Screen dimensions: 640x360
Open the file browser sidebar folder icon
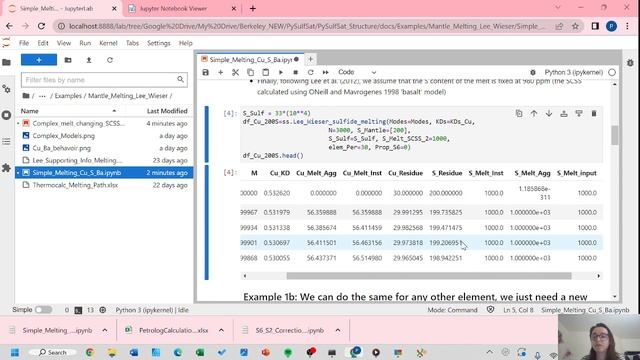tap(7, 62)
